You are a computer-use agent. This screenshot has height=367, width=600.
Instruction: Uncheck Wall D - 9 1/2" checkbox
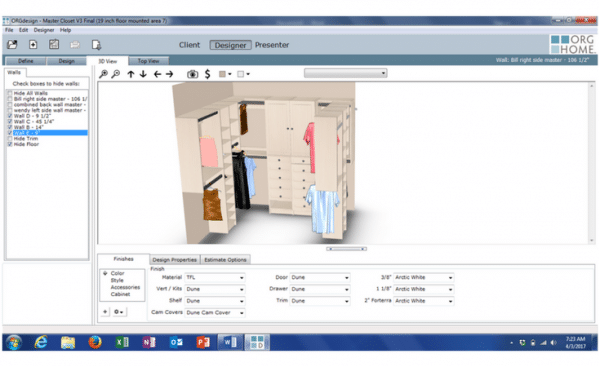coord(10,116)
